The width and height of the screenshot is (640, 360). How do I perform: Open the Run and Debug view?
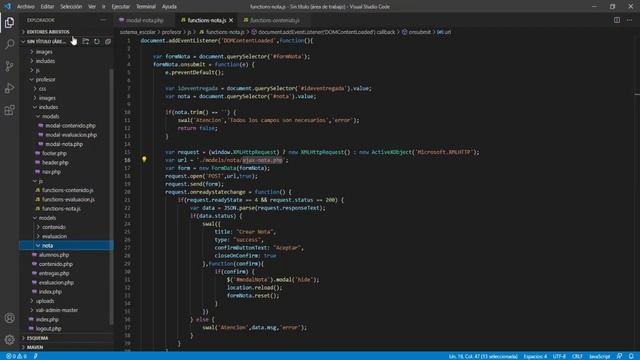pos(9,88)
